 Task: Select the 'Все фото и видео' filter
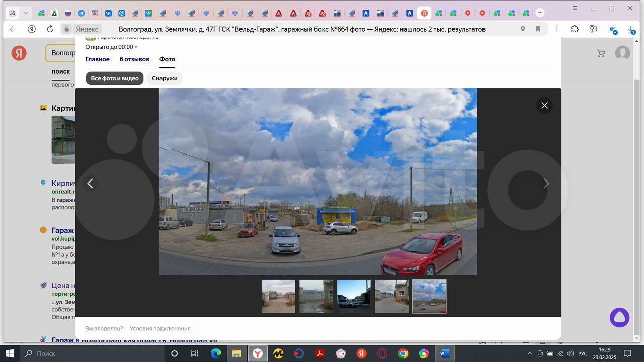point(115,78)
